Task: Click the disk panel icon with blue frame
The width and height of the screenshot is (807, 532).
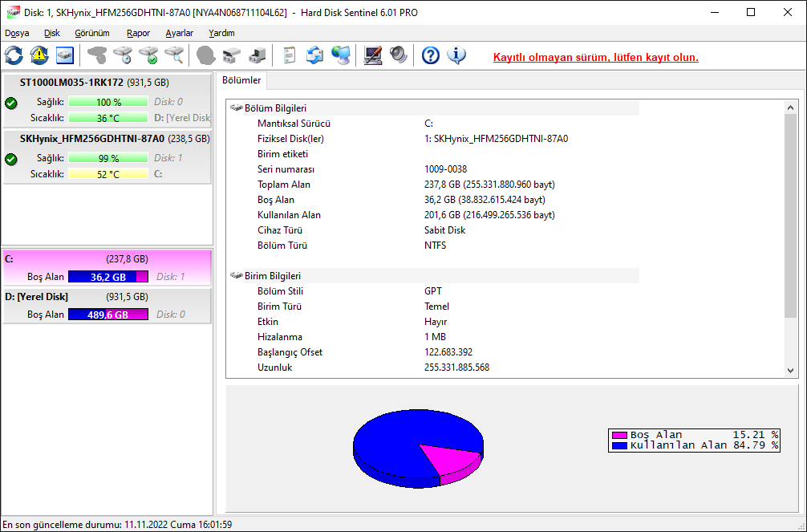Action: pyautogui.click(x=65, y=55)
